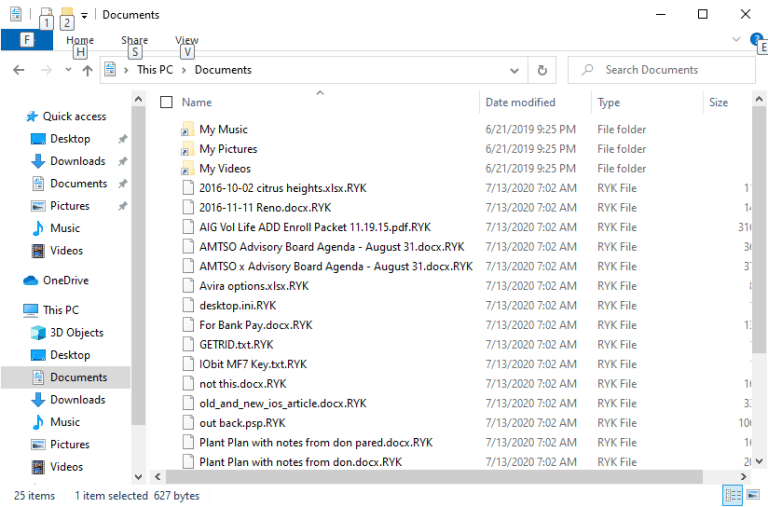Open the View ribbon tab
768x507 pixels.
pyautogui.click(x=187, y=40)
